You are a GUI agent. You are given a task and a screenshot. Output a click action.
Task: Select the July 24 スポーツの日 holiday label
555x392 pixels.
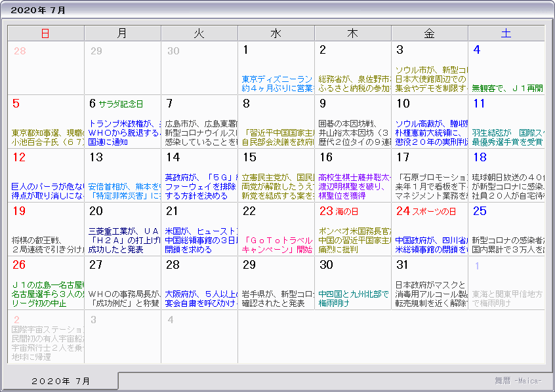434,211
